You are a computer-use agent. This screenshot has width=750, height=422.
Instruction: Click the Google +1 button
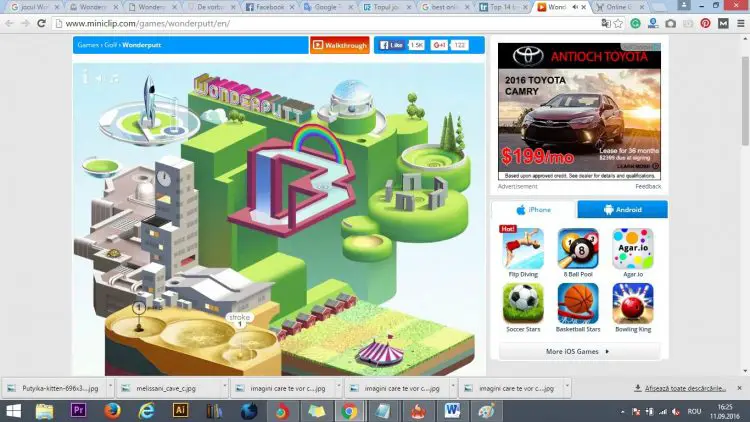(439, 45)
